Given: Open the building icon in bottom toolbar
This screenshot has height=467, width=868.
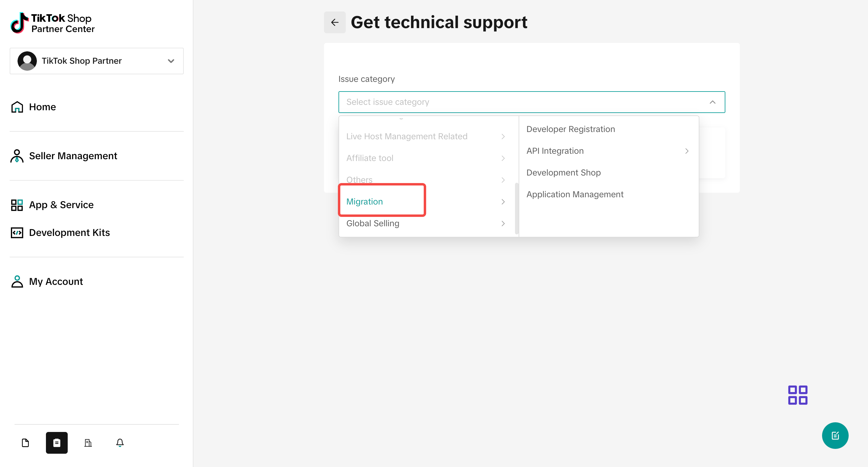Looking at the screenshot, I should (88, 443).
